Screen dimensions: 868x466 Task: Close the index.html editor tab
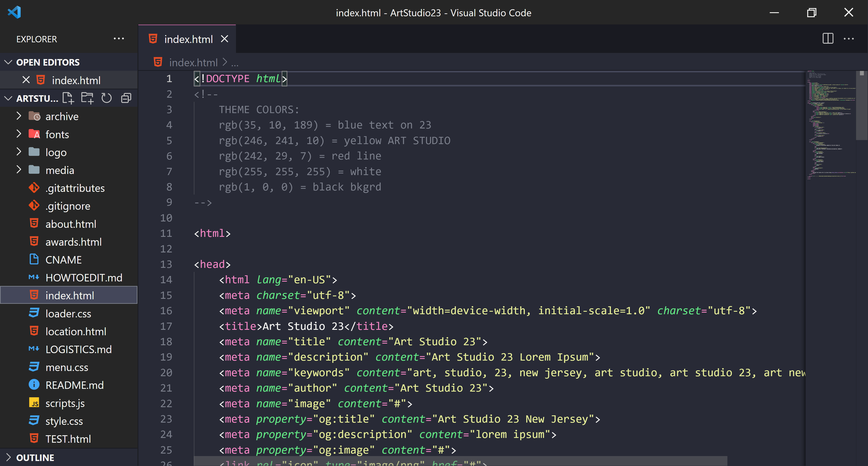[x=224, y=39]
